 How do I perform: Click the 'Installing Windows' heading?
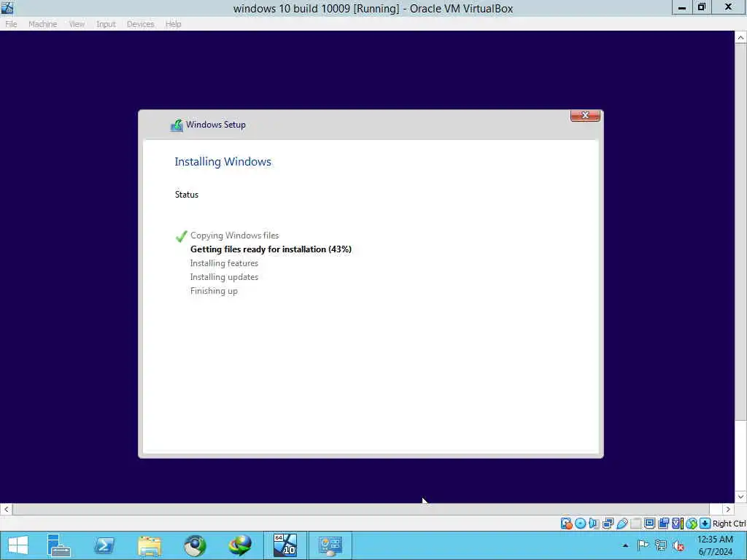(222, 161)
